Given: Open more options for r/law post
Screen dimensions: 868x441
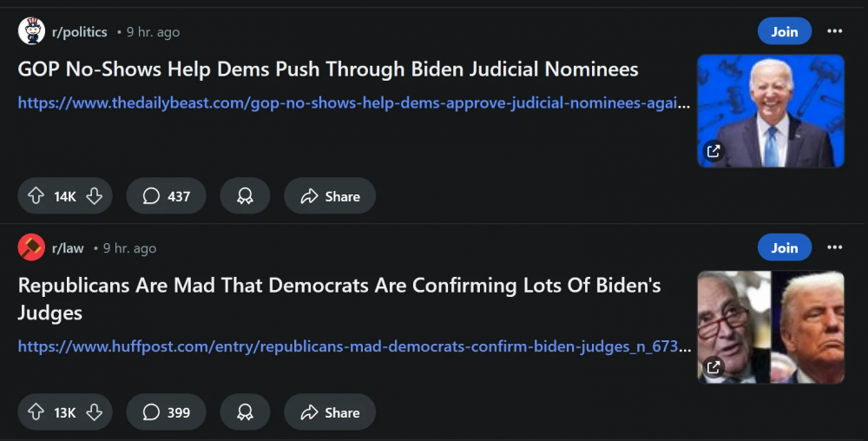Looking at the screenshot, I should point(835,248).
